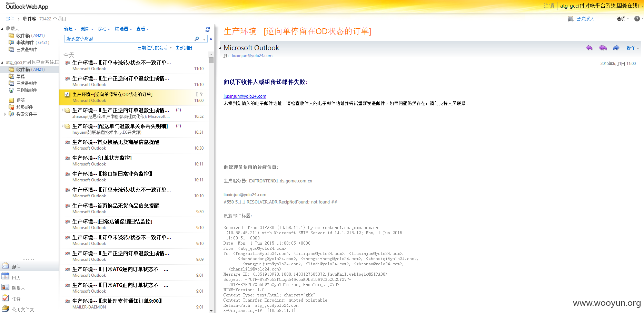Collapse the atg_gcc mailbox tree
The width and height of the screenshot is (644, 313).
tap(2, 63)
